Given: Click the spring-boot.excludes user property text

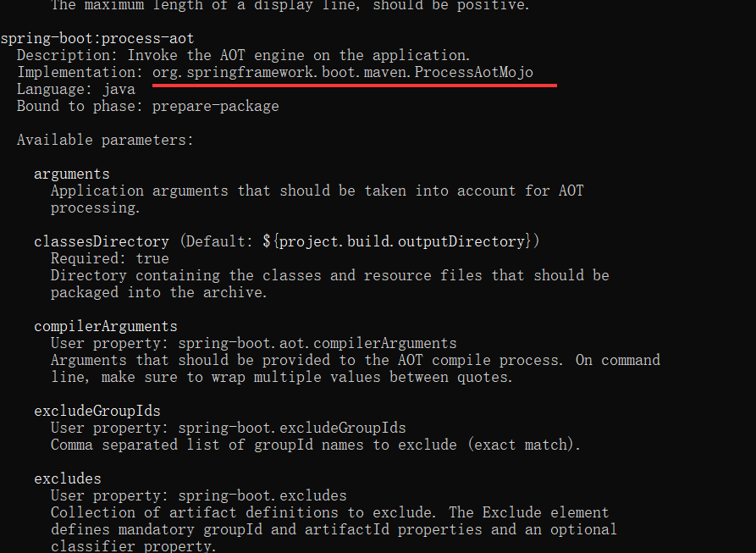Looking at the screenshot, I should [x=262, y=495].
